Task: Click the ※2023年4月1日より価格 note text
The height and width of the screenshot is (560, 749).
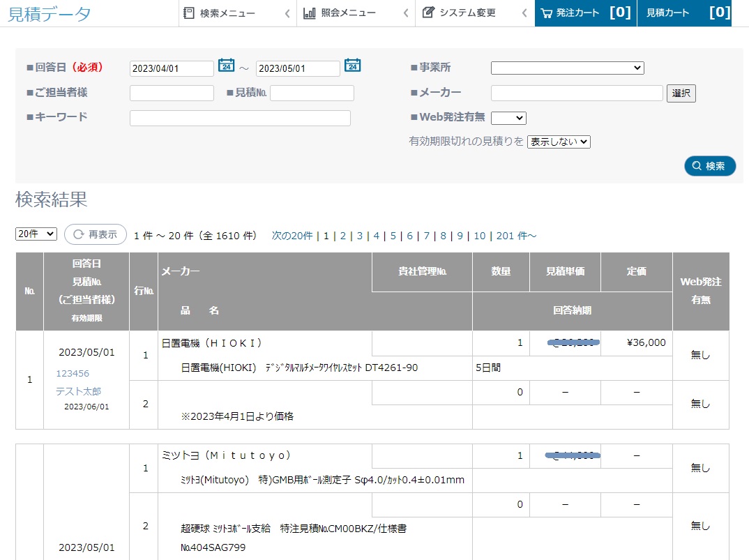Action: pos(237,416)
